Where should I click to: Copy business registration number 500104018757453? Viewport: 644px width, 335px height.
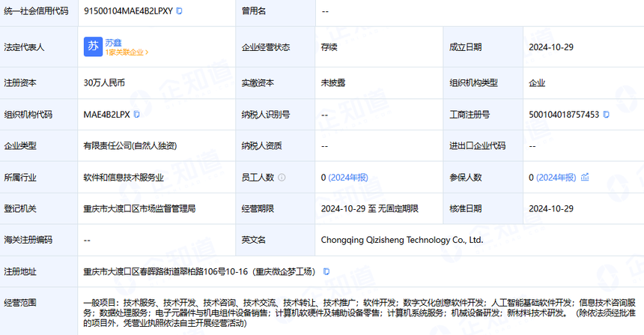(x=607, y=114)
